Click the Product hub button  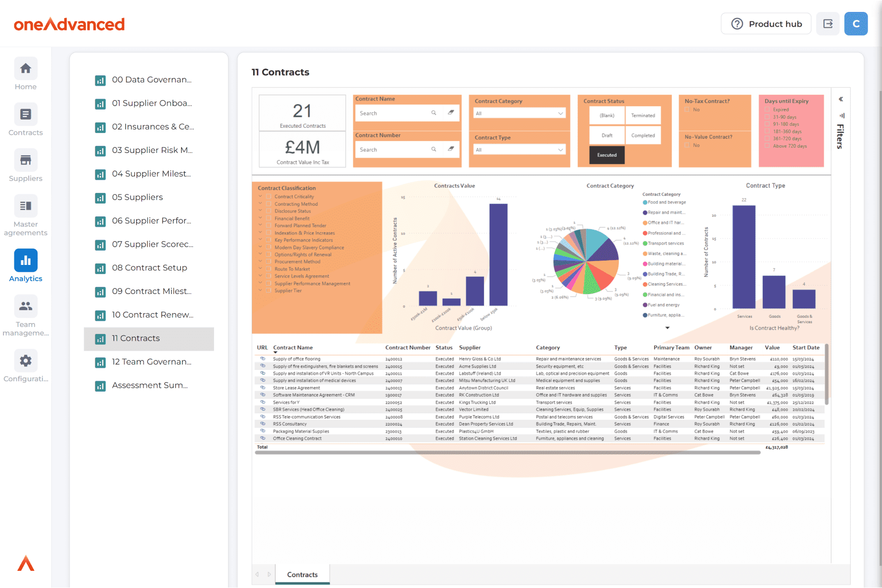[766, 24]
